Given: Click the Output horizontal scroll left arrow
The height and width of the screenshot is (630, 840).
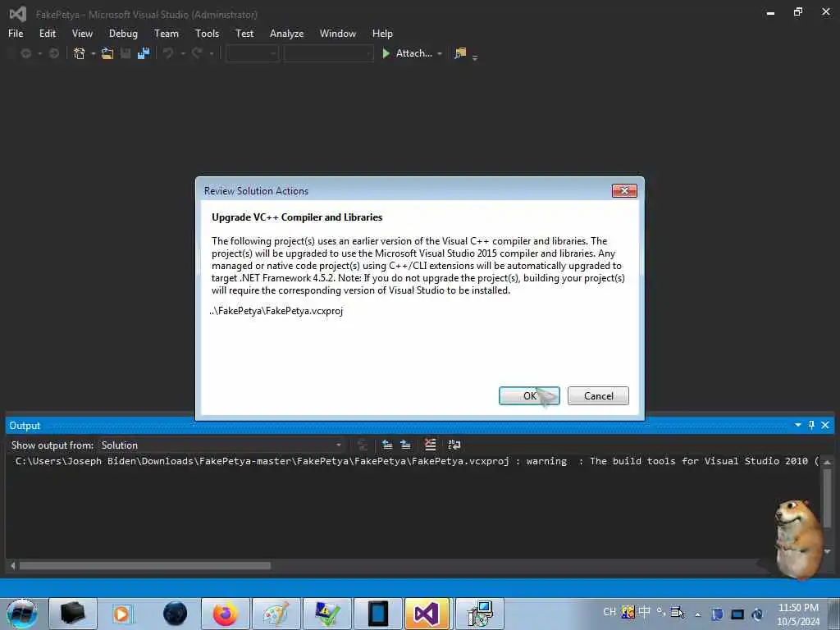Looking at the screenshot, I should point(13,566).
